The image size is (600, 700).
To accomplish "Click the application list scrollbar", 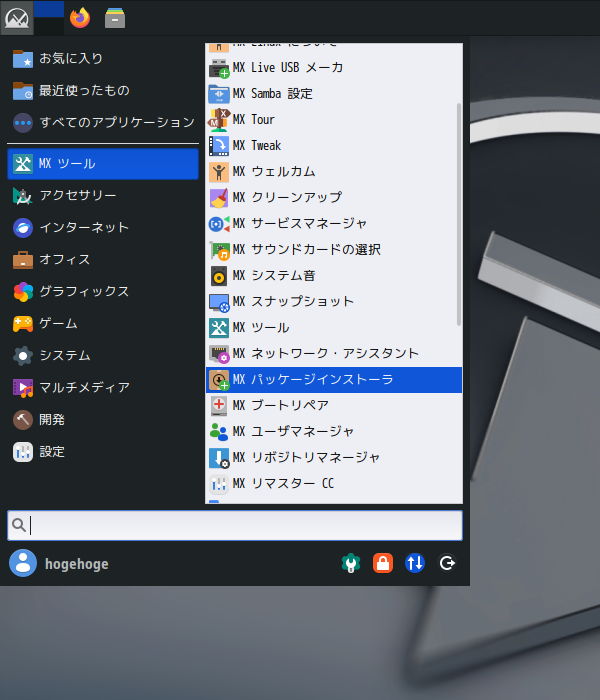I will pos(459,214).
